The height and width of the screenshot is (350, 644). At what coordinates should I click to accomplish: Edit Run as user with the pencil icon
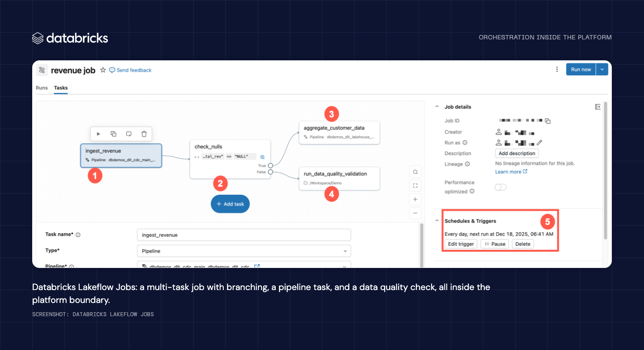tap(540, 142)
